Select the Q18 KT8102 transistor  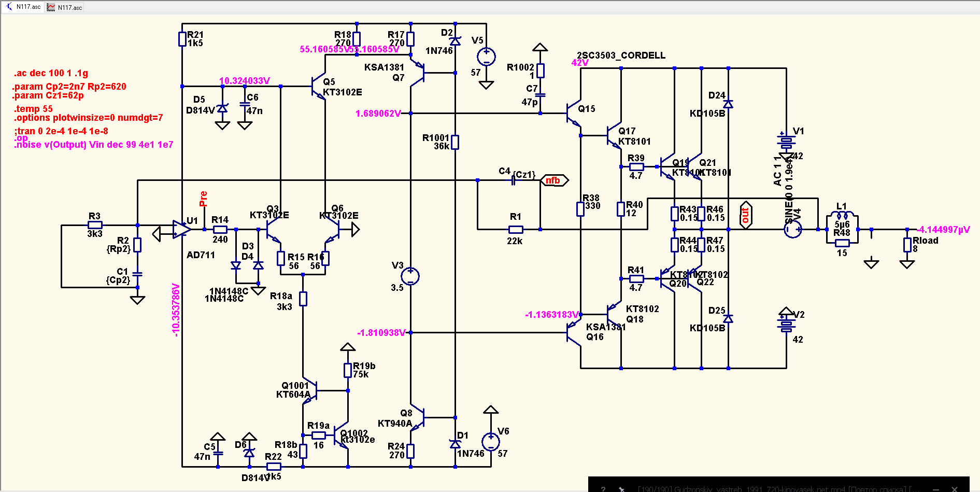[614, 313]
